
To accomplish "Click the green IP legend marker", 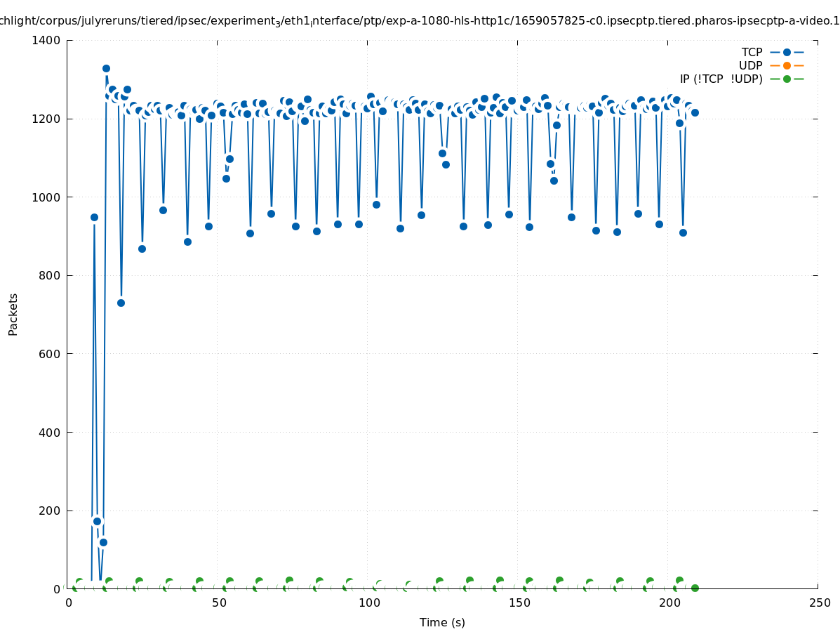I will [x=786, y=79].
